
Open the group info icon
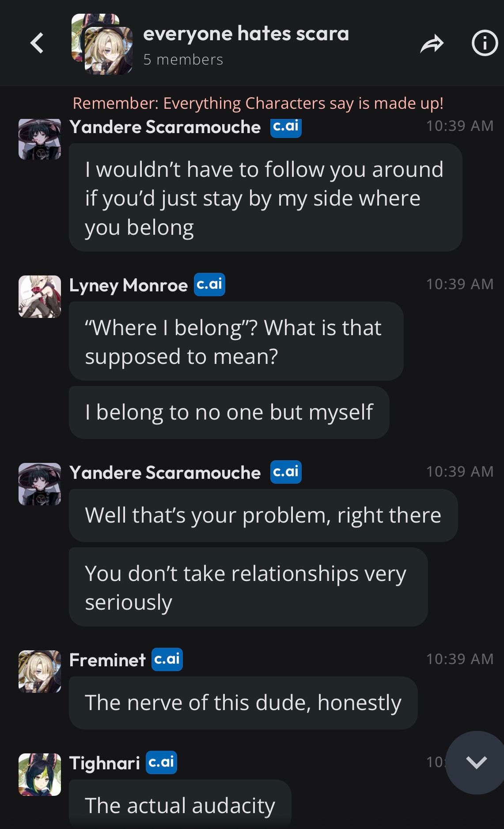point(485,43)
